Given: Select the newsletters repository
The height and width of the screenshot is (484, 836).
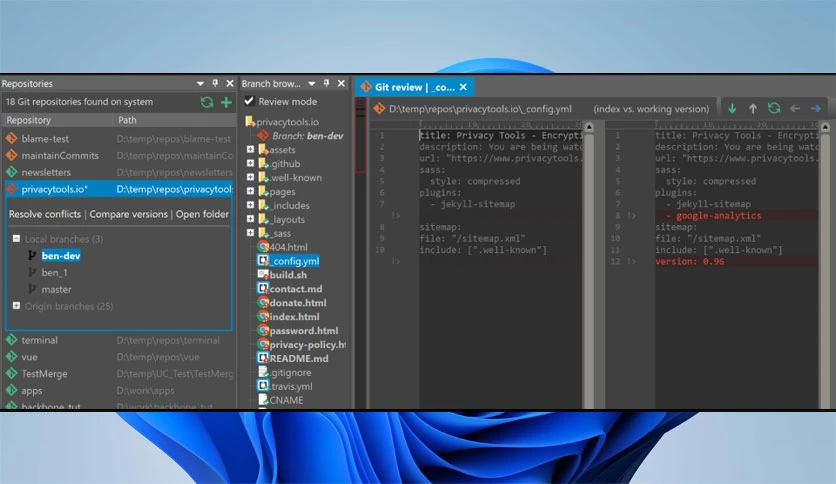Looking at the screenshot, I should (118, 172).
